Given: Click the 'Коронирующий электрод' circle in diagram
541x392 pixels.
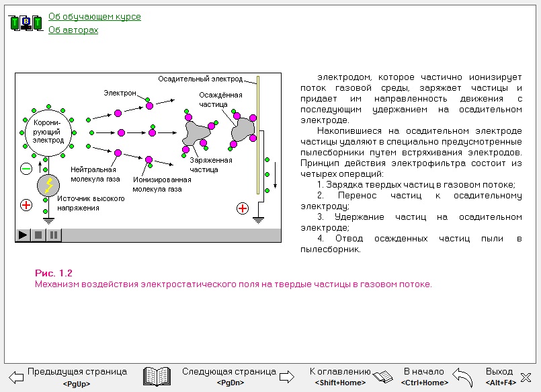Looking at the screenshot, I should (48, 132).
